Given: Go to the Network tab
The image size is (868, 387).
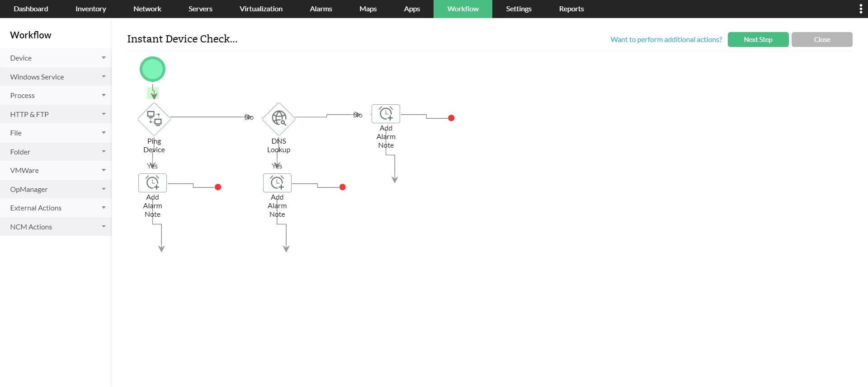Looking at the screenshot, I should (x=147, y=9).
